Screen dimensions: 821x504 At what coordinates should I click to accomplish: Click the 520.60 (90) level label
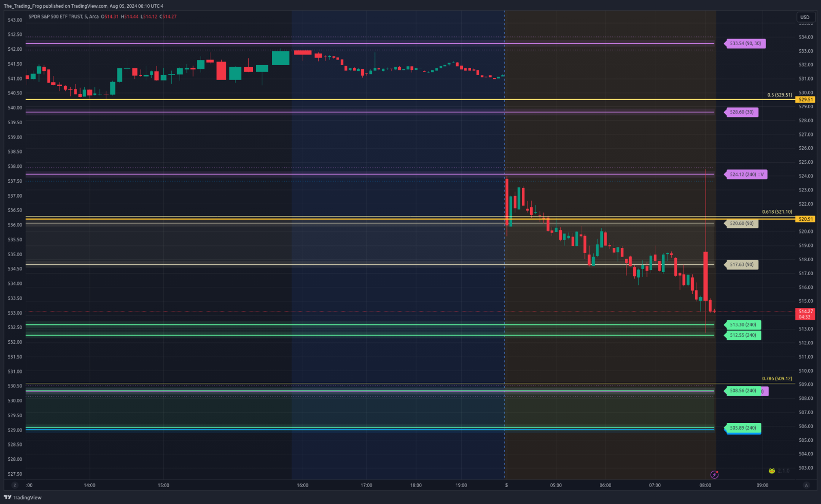point(741,223)
